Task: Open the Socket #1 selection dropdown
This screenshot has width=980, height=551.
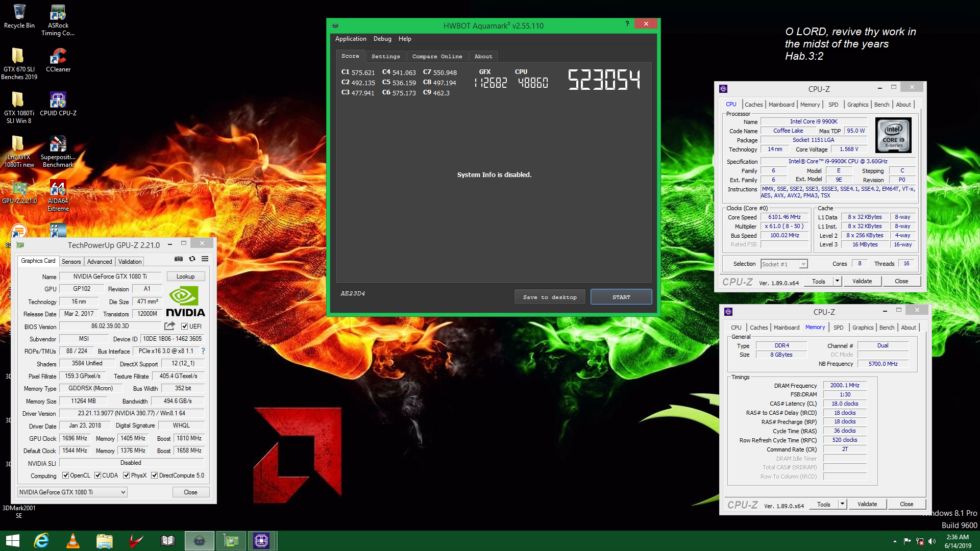Action: (x=784, y=264)
